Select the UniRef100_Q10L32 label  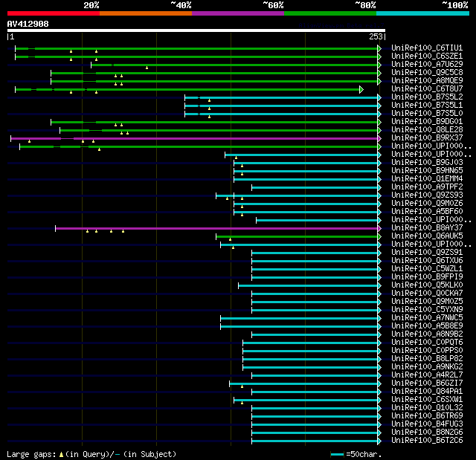[427, 408]
